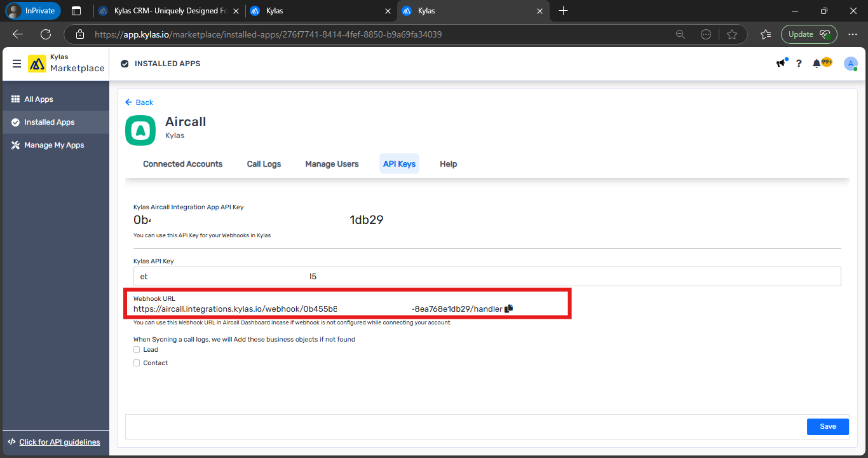
Task: Open browser settings and more menu
Action: 853,34
